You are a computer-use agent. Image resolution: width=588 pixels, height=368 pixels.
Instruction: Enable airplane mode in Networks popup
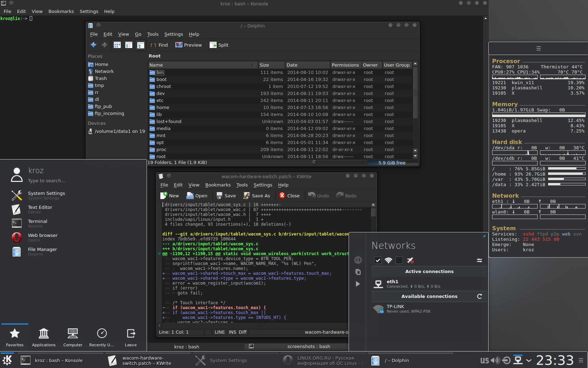pyautogui.click(x=410, y=260)
